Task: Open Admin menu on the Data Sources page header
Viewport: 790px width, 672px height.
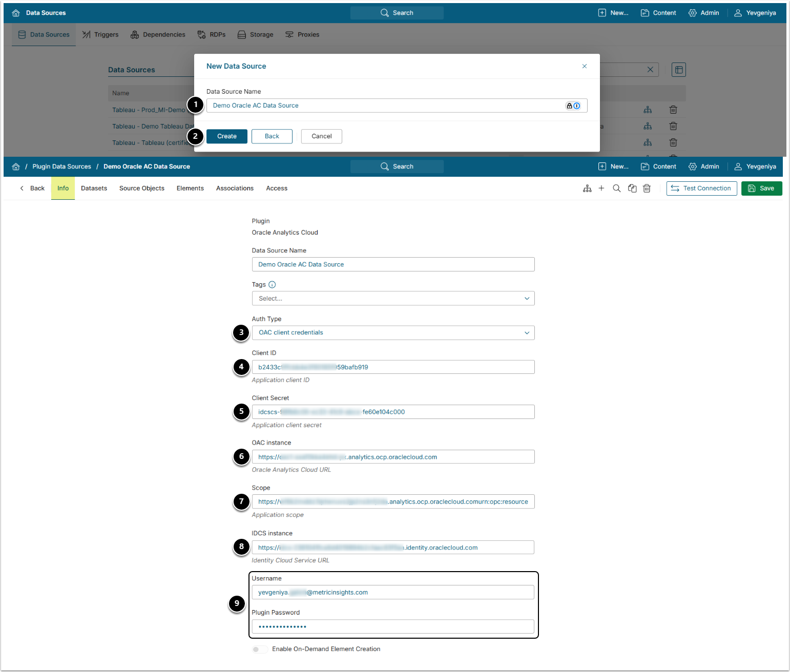Action: point(704,13)
